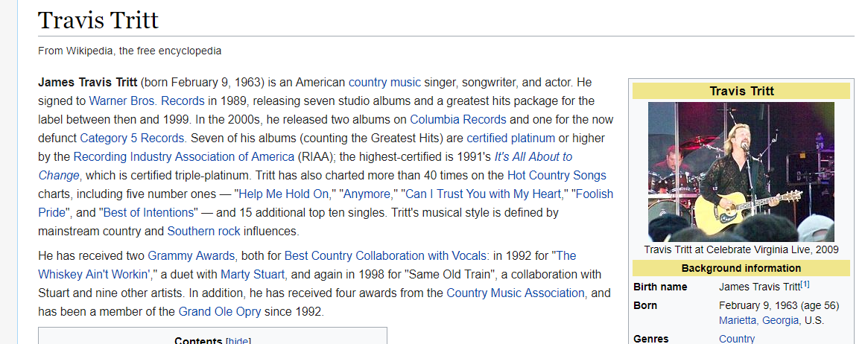Click the Marietta, Georgia birthplace link
This screenshot has width=868, height=344.
(758, 320)
